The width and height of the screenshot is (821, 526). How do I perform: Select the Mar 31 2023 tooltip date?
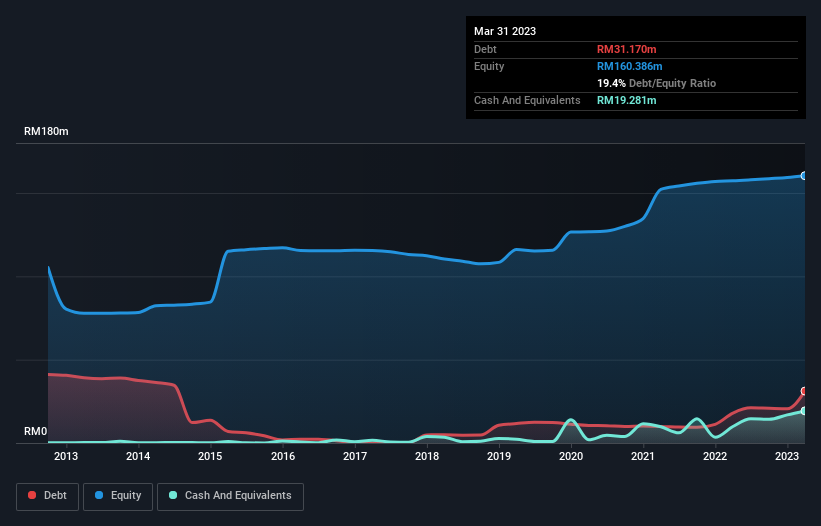click(505, 31)
